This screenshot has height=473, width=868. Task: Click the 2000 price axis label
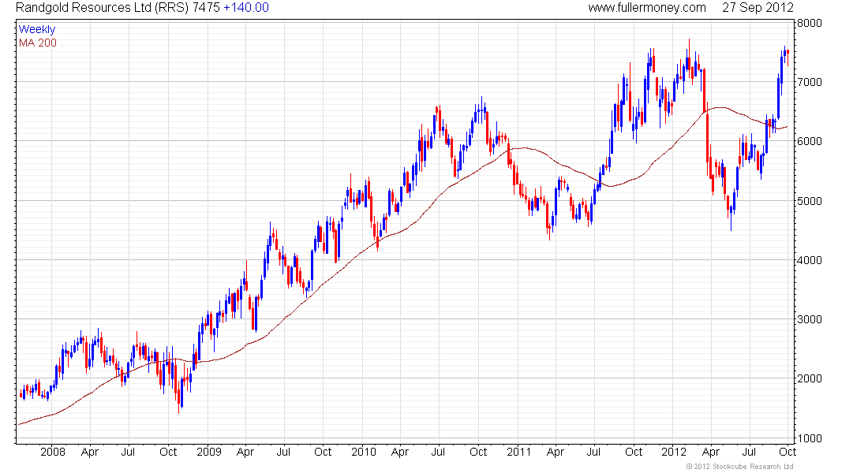pos(810,378)
